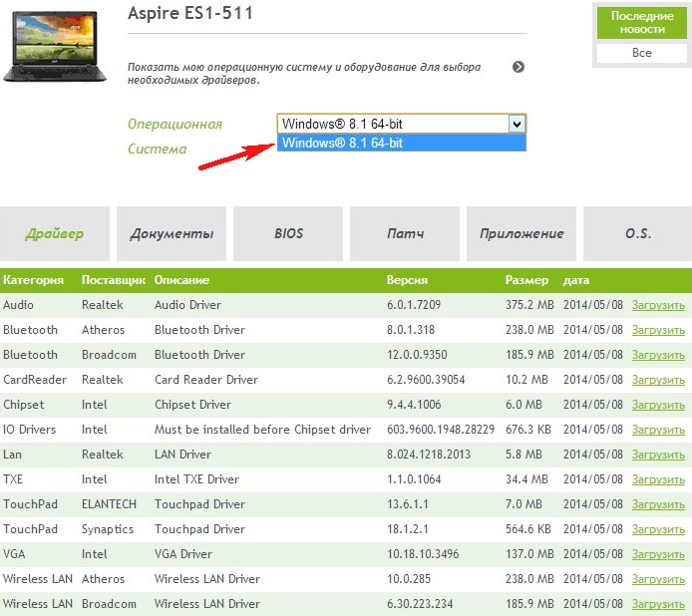
Task: Download the ELANTECH Touchpad Driver
Action: click(x=658, y=504)
